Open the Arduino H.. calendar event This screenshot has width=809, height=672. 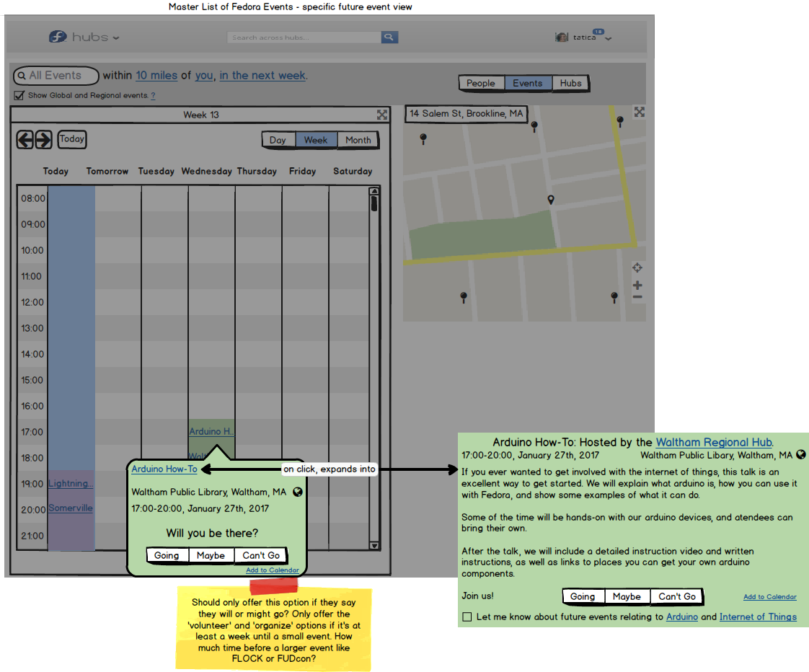click(x=211, y=431)
